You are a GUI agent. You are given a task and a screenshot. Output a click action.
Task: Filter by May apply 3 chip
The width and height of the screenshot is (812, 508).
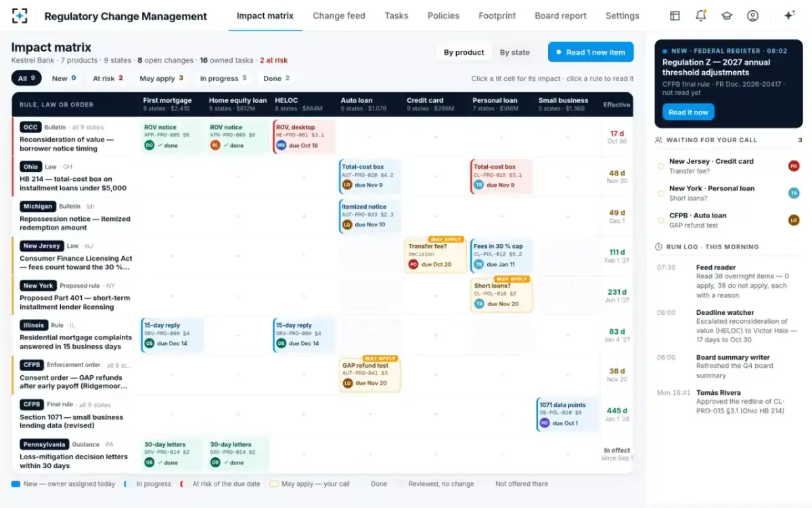pyautogui.click(x=161, y=79)
